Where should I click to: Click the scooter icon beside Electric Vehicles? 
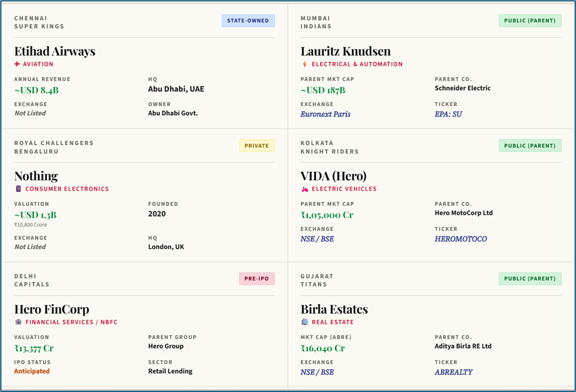coord(304,189)
